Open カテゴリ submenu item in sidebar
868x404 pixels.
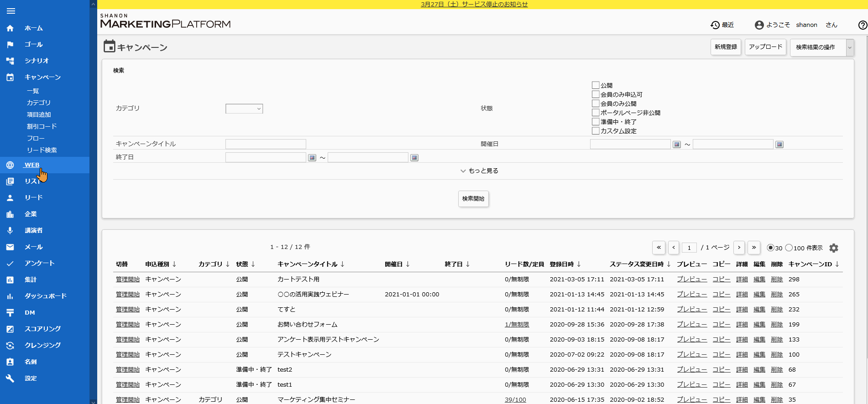[x=39, y=103]
